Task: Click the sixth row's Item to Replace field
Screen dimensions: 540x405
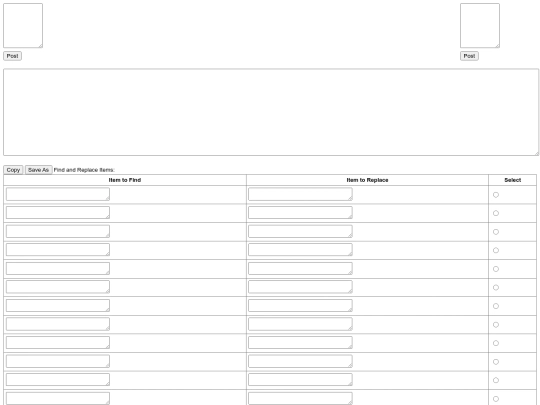Action: click(300, 287)
